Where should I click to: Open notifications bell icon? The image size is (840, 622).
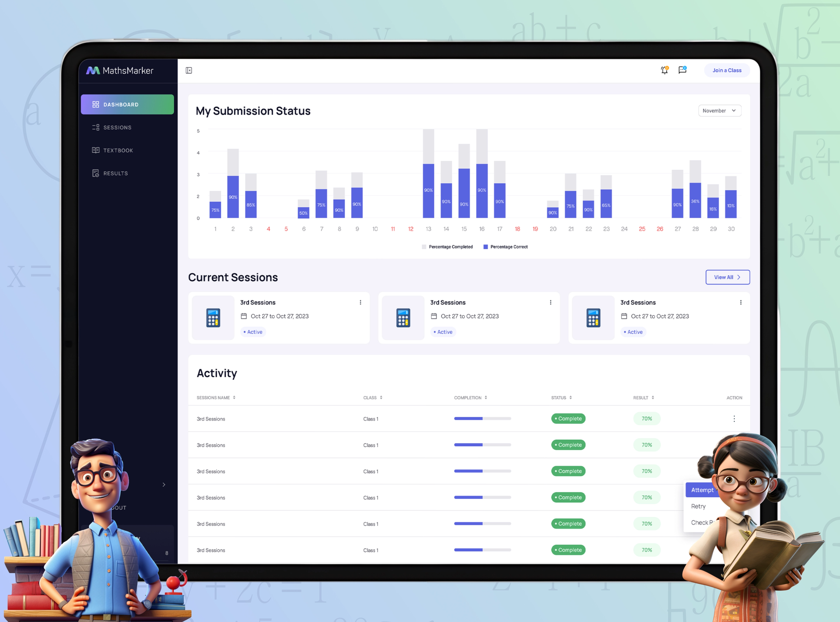[665, 70]
